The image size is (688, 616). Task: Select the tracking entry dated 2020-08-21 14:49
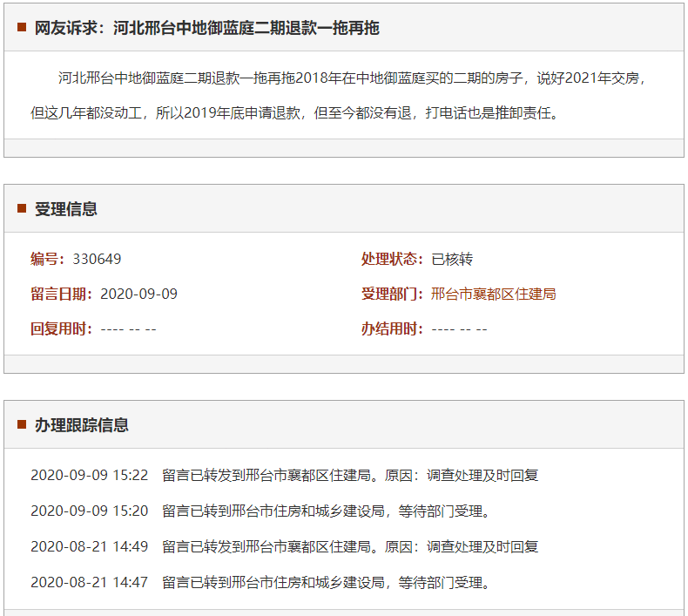[285, 546]
